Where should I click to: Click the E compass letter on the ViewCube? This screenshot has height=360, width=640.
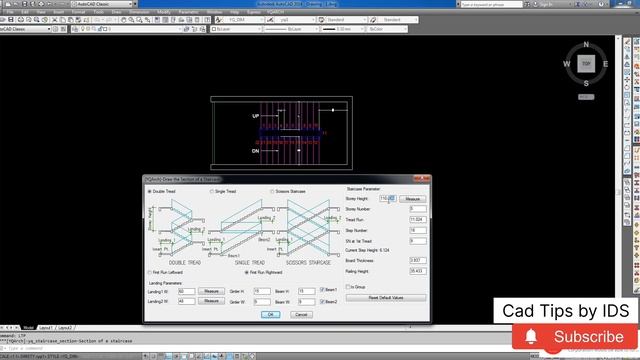(605, 64)
